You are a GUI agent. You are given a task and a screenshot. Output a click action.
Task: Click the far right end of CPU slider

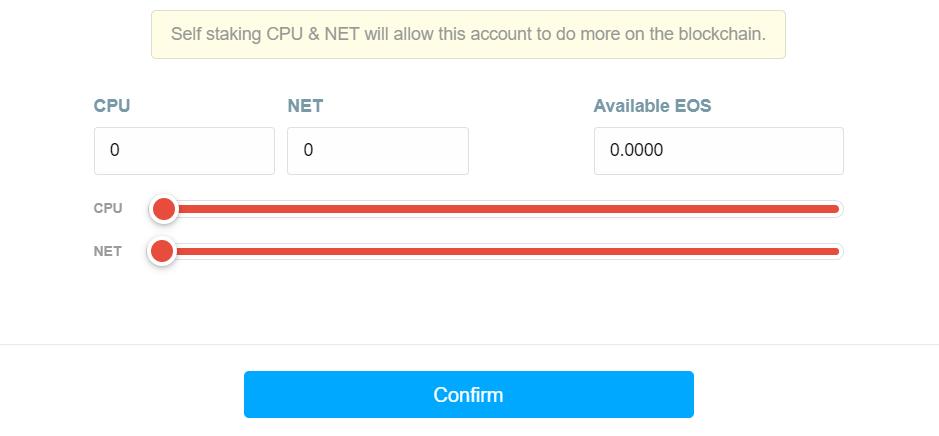point(837,209)
